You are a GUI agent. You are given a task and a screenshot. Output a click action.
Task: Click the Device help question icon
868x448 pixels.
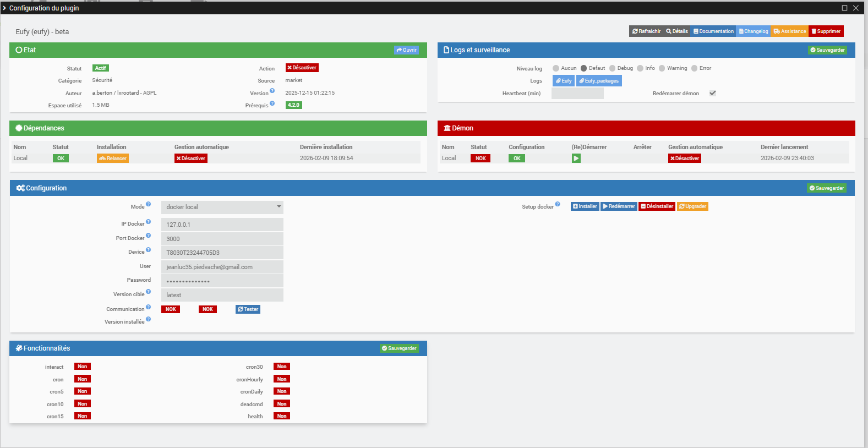click(148, 249)
